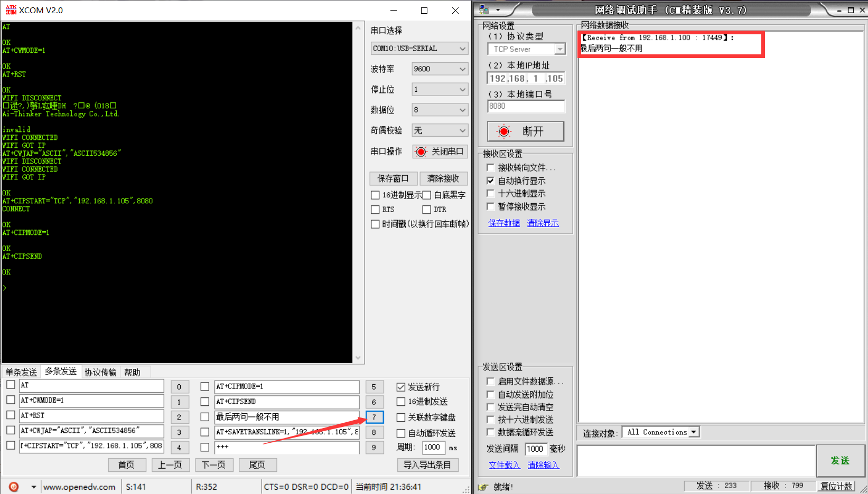Click the 保存窗口 button
Screen dimensions: 868x494
coord(394,178)
